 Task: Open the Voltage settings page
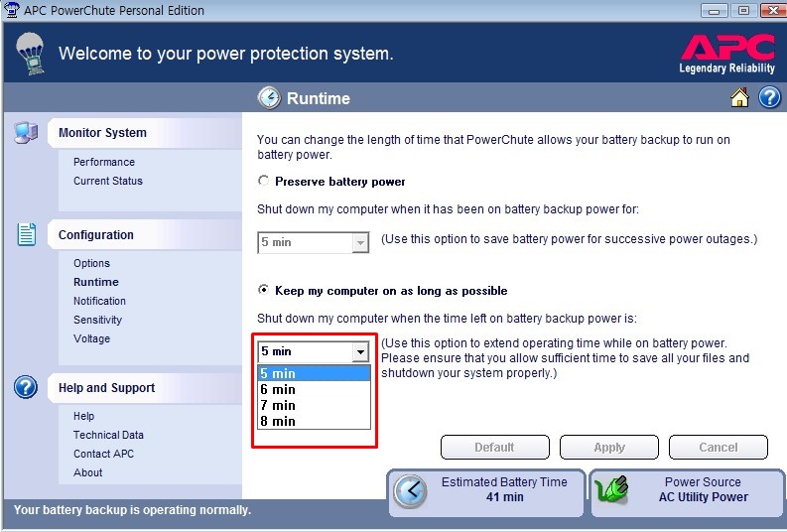click(91, 338)
